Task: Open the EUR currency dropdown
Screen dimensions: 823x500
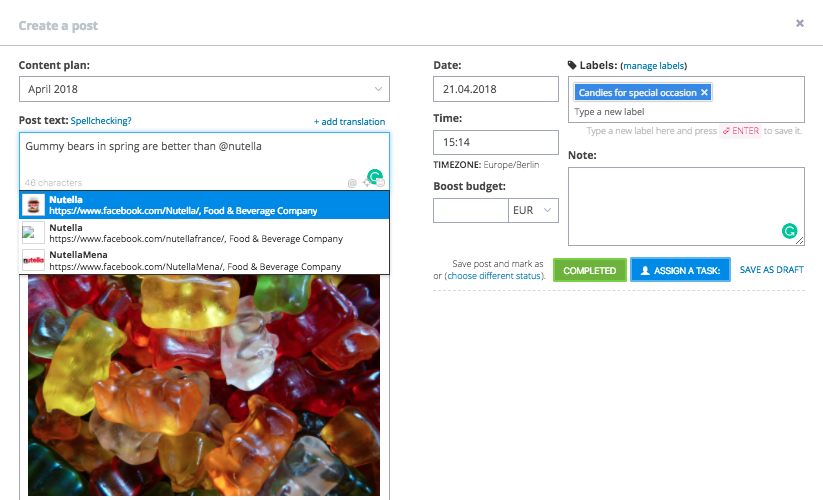Action: pyautogui.click(x=533, y=210)
